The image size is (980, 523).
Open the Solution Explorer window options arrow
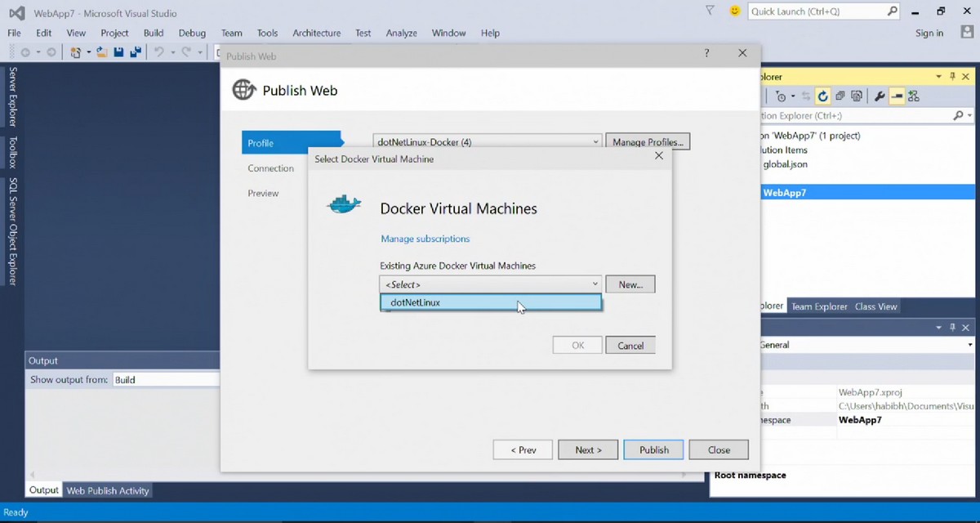pyautogui.click(x=938, y=76)
